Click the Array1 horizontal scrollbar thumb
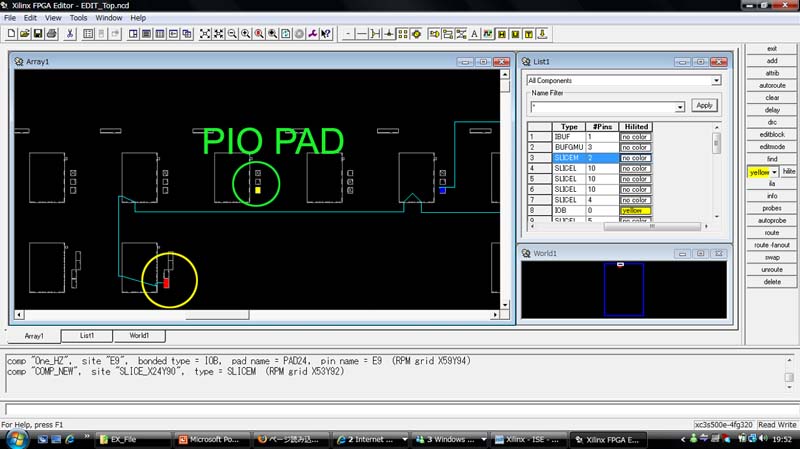 (217, 315)
